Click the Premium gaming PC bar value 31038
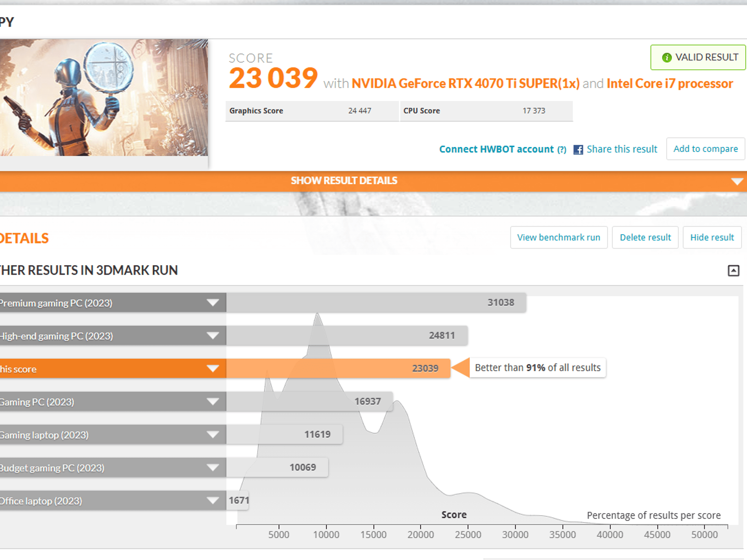The width and height of the screenshot is (747, 560). [501, 303]
